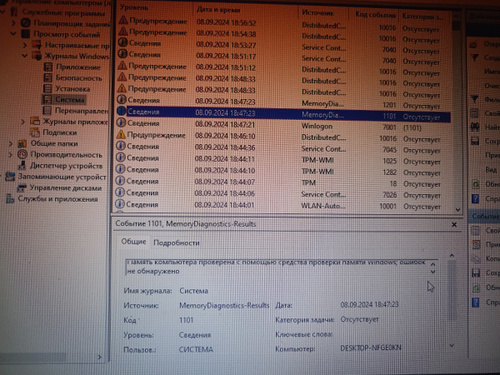The image size is (500, 375).
Task: Switch to the Общие tab
Action: pos(134,241)
